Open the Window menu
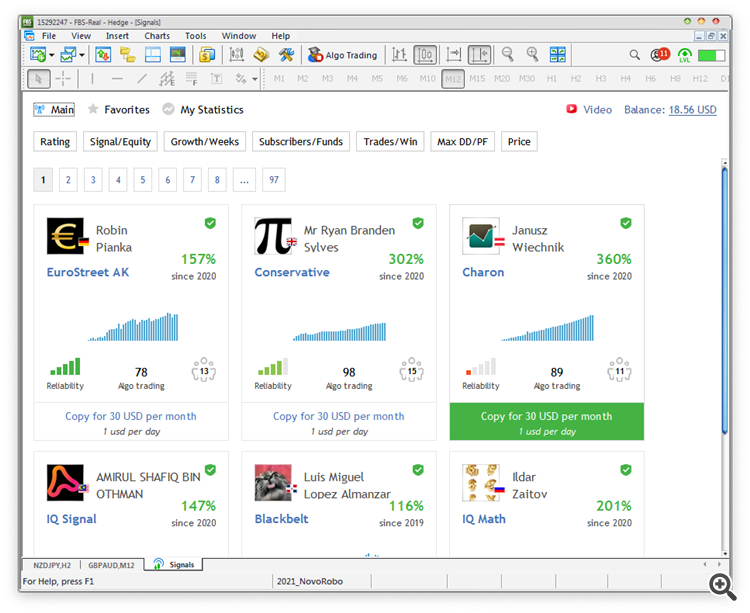 pyautogui.click(x=239, y=36)
